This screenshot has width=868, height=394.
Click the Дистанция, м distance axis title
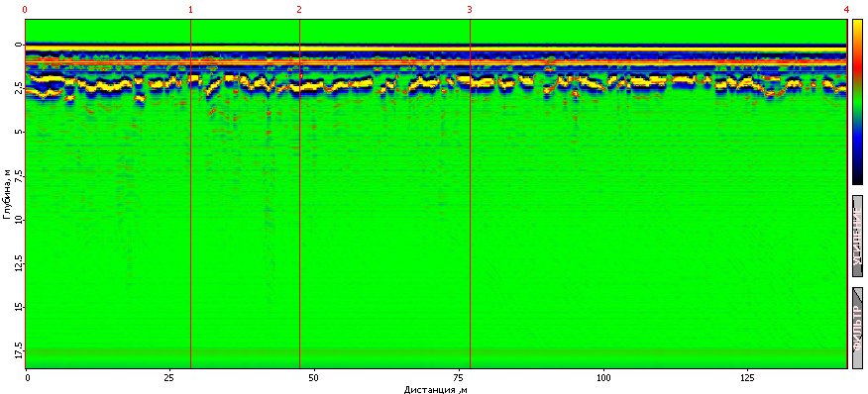coord(436,390)
